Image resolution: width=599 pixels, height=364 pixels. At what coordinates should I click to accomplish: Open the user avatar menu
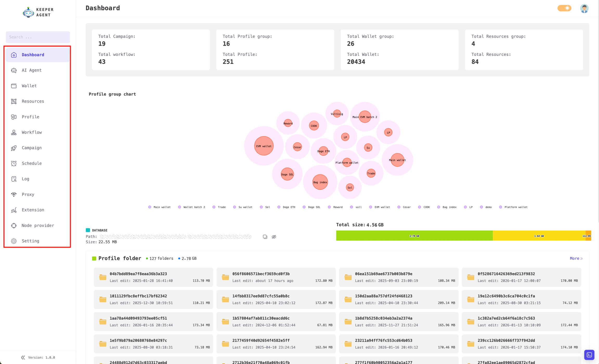(x=584, y=8)
